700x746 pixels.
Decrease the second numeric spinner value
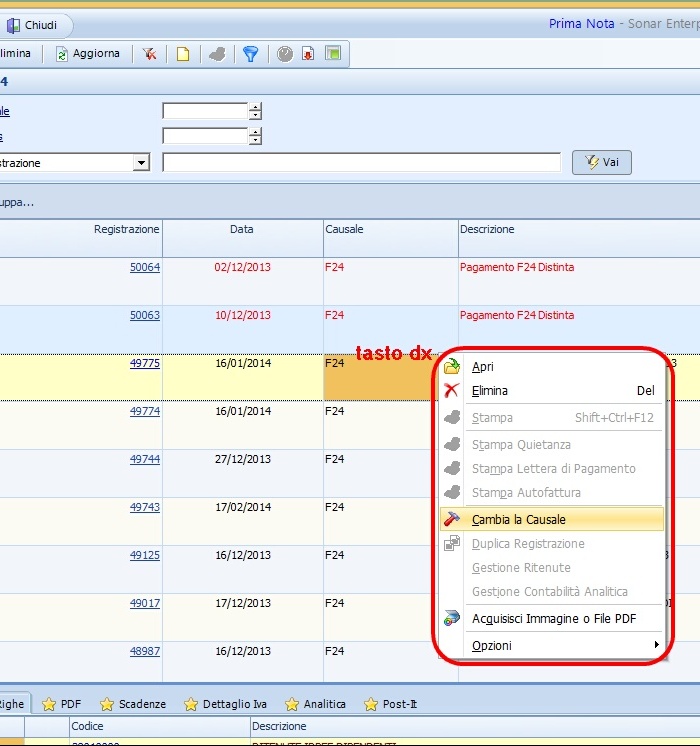tap(256, 140)
